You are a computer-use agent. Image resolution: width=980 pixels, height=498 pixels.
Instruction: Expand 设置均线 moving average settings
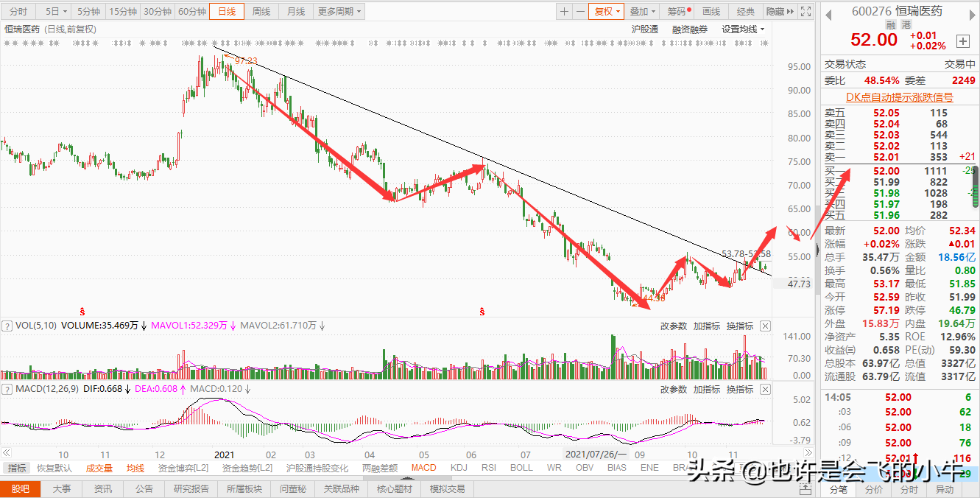[743, 29]
